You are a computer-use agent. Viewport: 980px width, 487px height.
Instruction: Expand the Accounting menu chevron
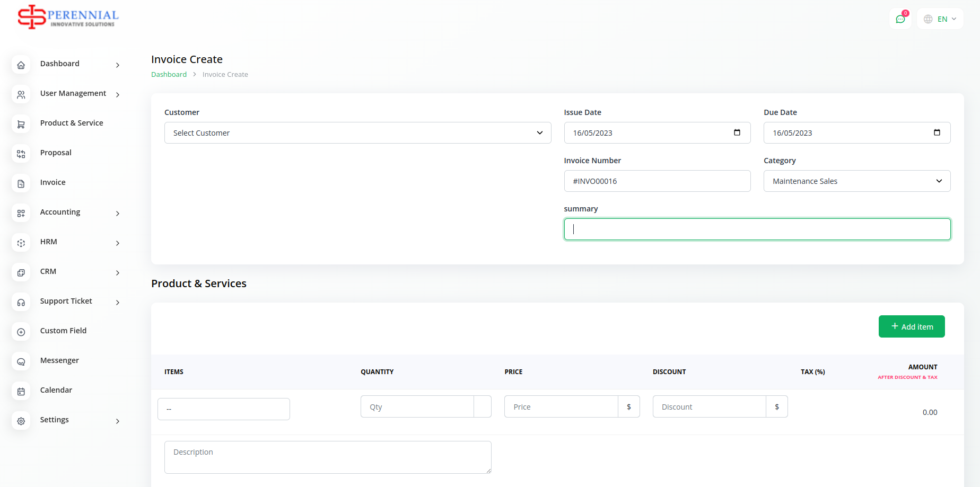click(118, 214)
